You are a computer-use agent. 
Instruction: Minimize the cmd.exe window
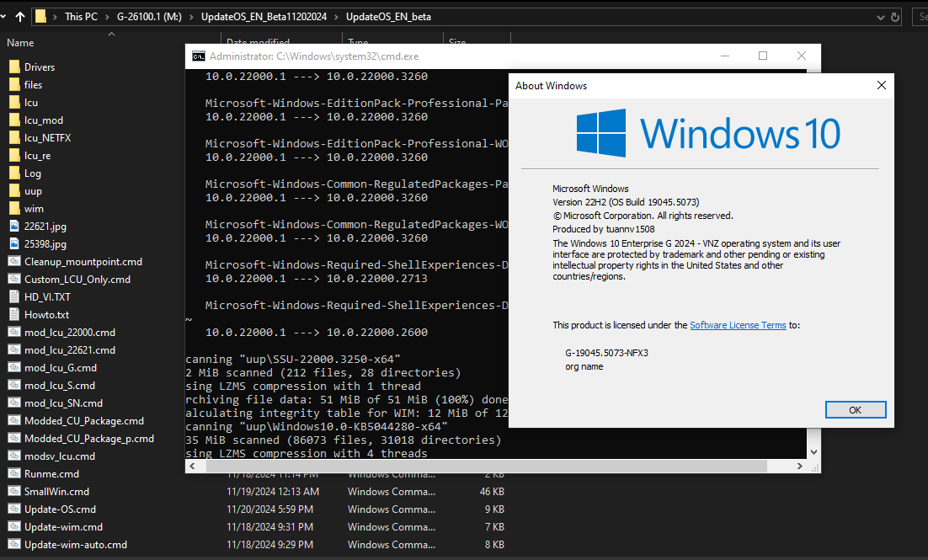725,56
